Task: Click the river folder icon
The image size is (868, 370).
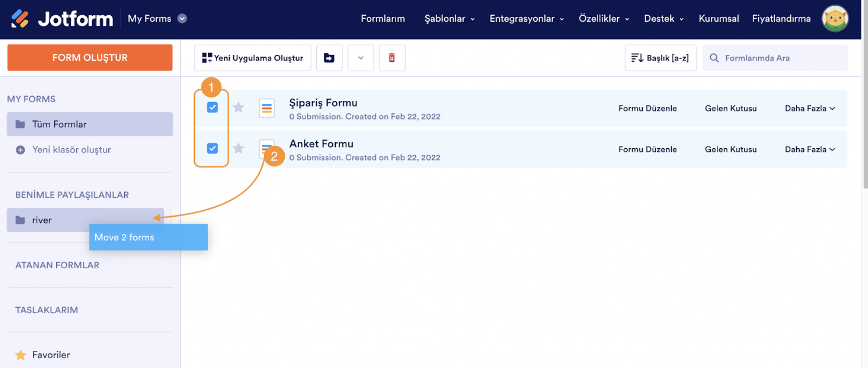Action: [20, 220]
